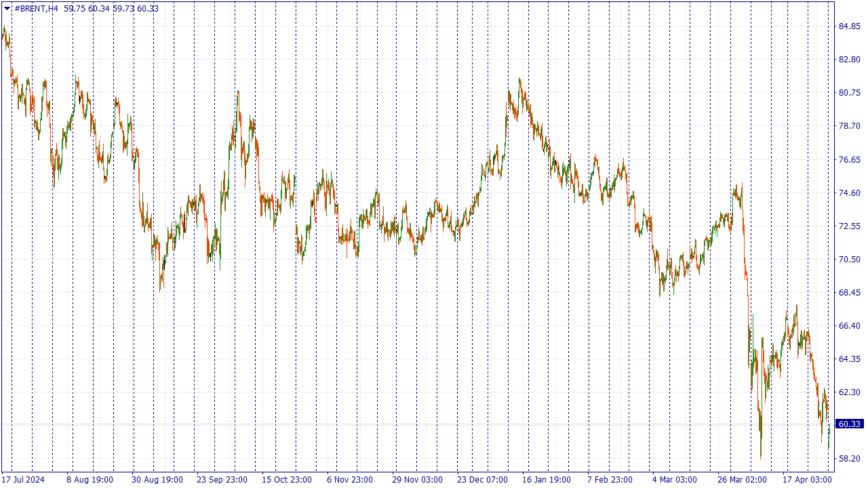Click the 29 Nov 03:00 time label
Viewport: 868px width, 488px height.
point(418,479)
